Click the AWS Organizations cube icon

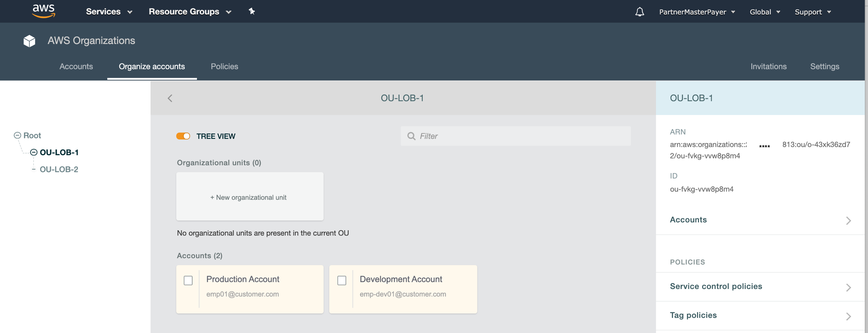(29, 41)
